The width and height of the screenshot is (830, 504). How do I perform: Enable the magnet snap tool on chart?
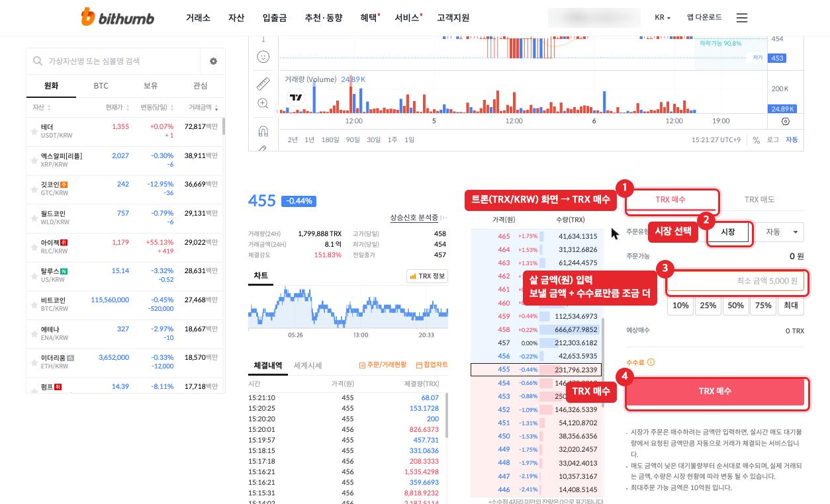click(263, 130)
